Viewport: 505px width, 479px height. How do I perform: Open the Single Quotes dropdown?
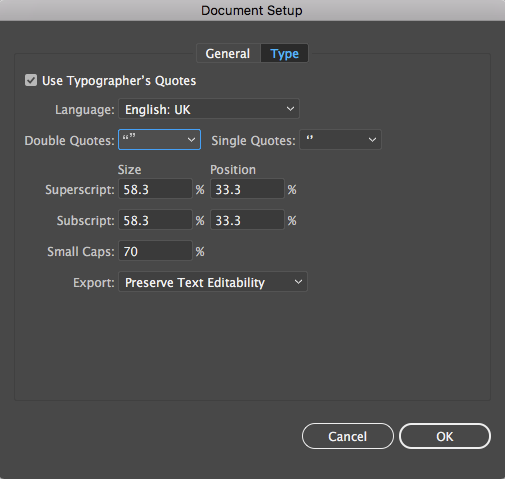tap(340, 140)
